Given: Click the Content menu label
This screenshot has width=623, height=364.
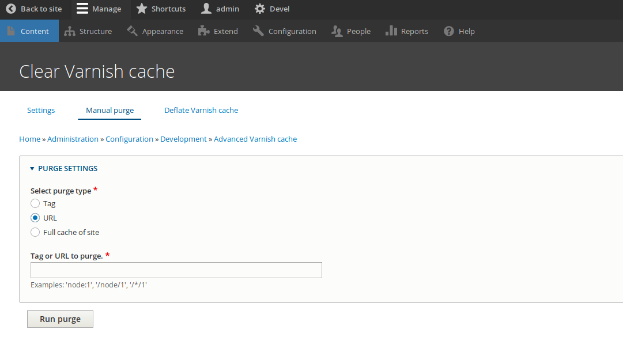Looking at the screenshot, I should [x=35, y=31].
